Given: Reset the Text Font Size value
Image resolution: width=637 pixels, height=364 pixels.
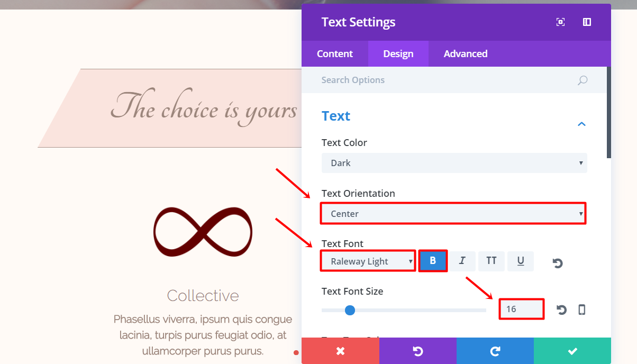Looking at the screenshot, I should click(561, 310).
